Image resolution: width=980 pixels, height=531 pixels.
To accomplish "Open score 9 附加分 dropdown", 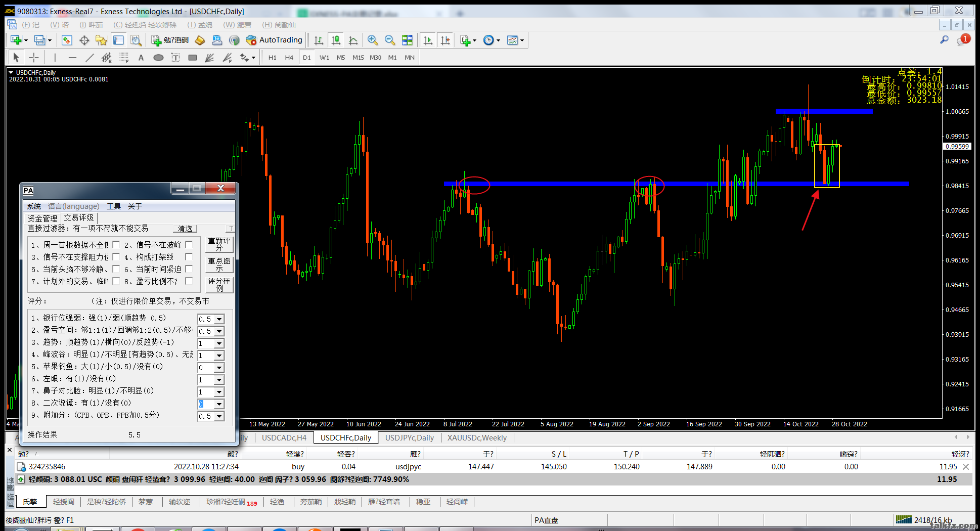I will [219, 416].
